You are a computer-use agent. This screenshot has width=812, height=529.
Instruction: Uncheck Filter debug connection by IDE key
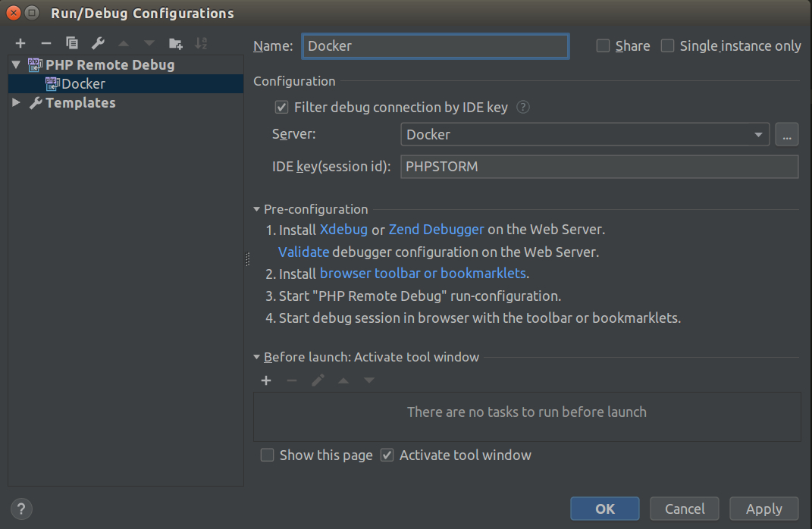tap(281, 108)
